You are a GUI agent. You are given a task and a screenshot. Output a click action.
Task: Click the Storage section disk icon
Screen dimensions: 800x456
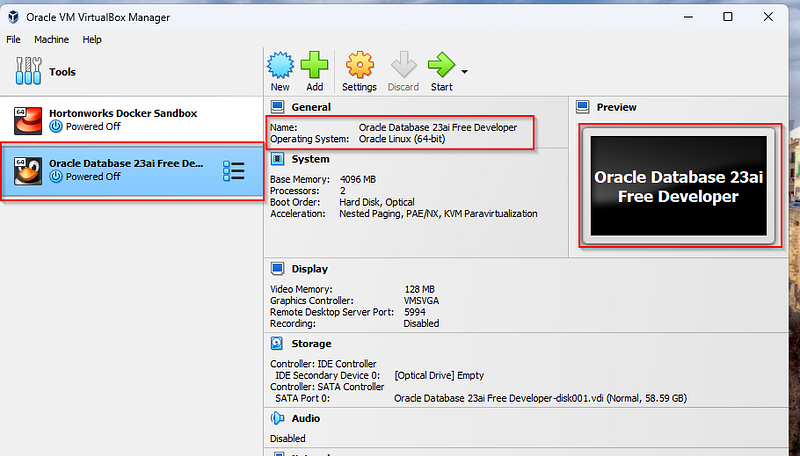tap(277, 343)
